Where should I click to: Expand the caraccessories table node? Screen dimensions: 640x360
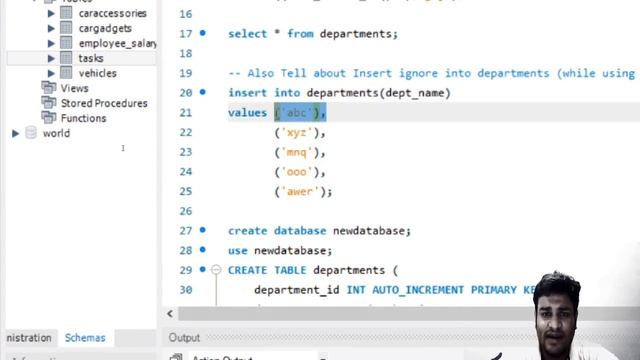click(51, 13)
